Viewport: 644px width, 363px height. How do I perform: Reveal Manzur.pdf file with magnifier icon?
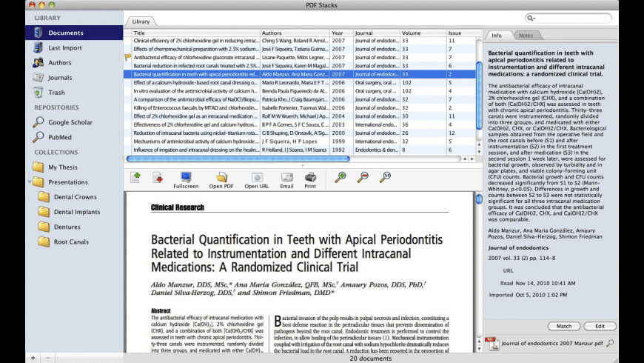coord(610,343)
